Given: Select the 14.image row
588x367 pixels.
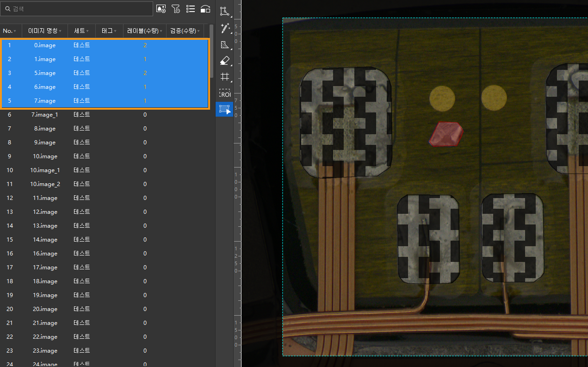Looking at the screenshot, I should click(x=105, y=240).
